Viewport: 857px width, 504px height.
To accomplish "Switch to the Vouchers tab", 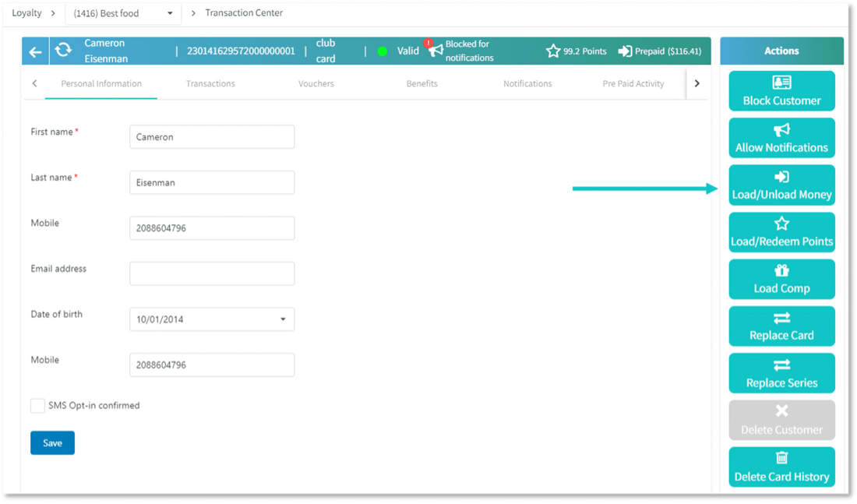I will (x=316, y=83).
